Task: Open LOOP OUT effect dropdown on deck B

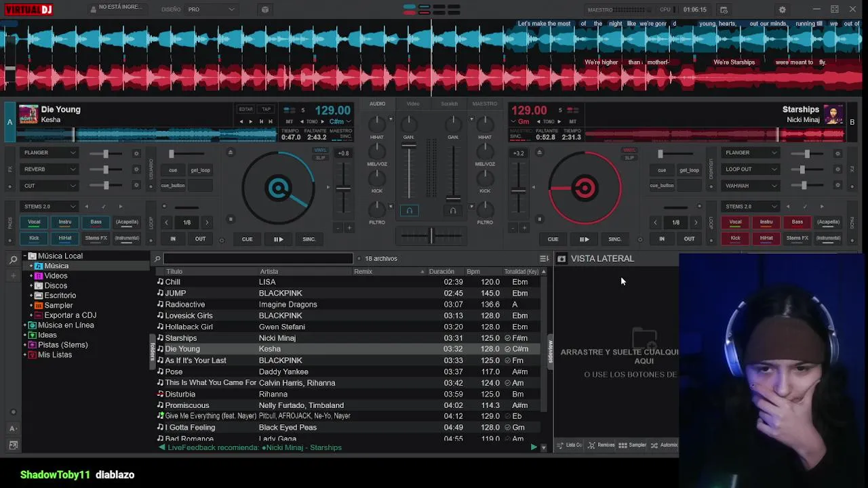Action: [751, 169]
